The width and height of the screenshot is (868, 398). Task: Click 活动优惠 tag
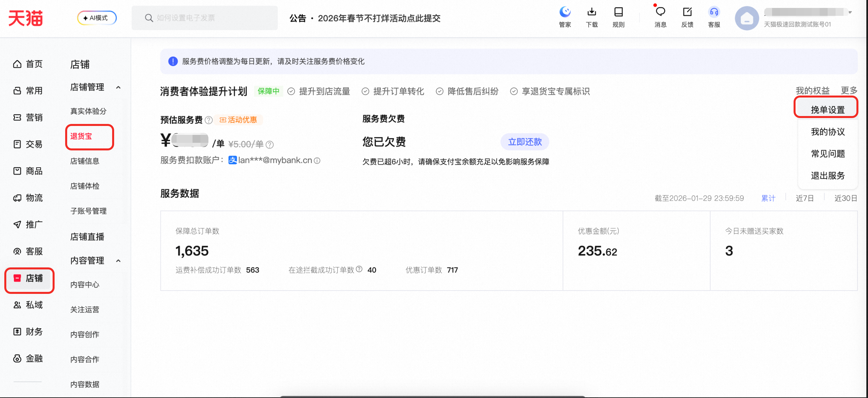pyautogui.click(x=238, y=120)
